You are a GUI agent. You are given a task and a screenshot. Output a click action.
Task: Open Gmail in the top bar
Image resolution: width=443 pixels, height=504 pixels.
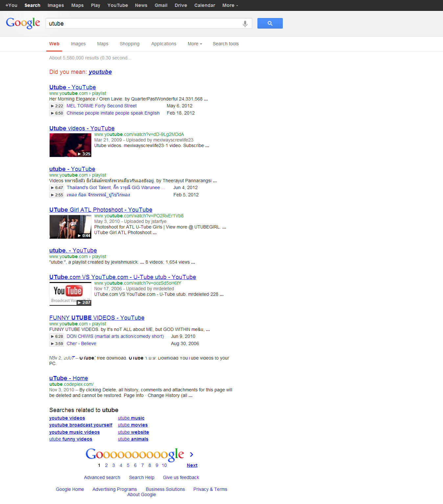tap(161, 5)
